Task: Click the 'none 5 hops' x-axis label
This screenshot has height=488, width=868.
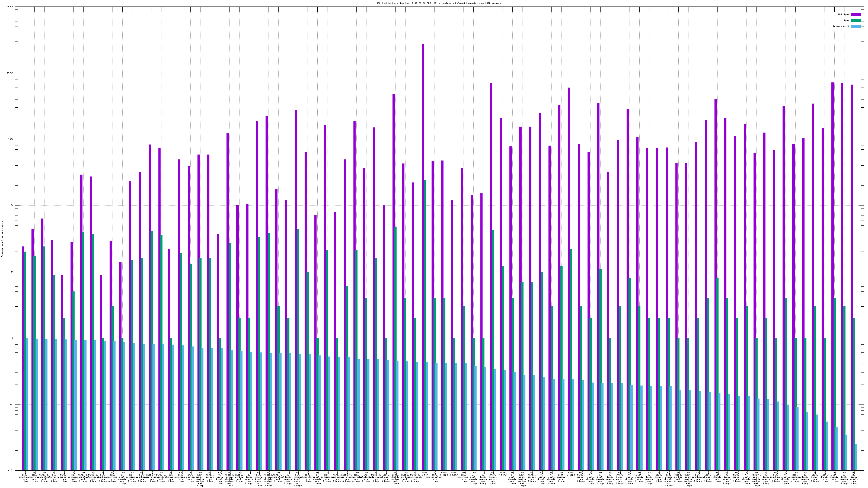Action: (x=454, y=474)
